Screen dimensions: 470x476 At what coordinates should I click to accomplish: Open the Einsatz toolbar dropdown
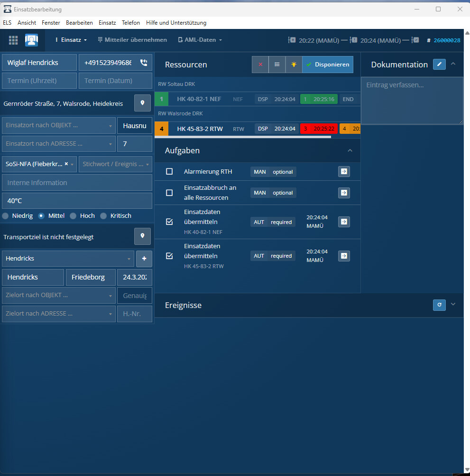[x=71, y=40]
